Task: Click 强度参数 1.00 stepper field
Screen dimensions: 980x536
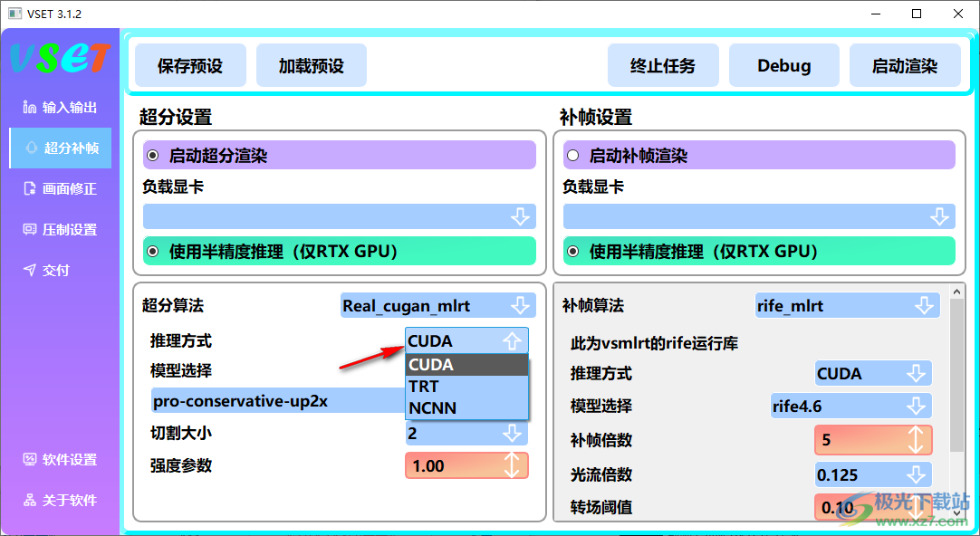Action: (466, 465)
